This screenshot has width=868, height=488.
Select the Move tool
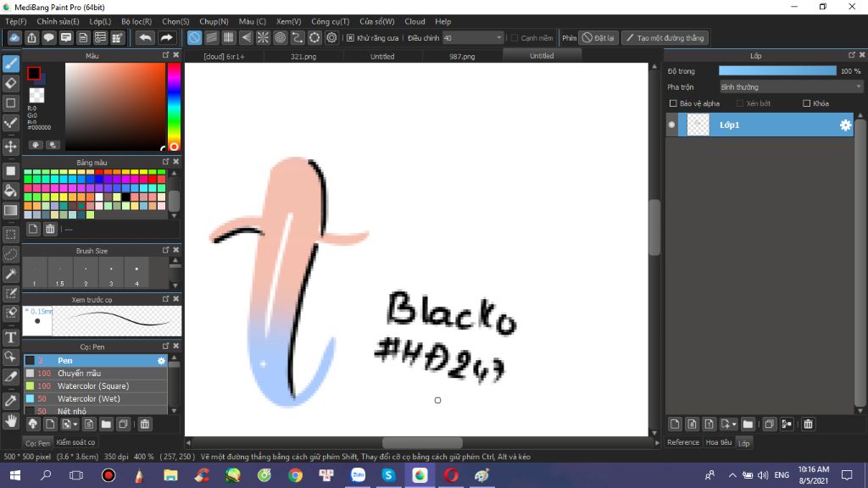pos(11,147)
